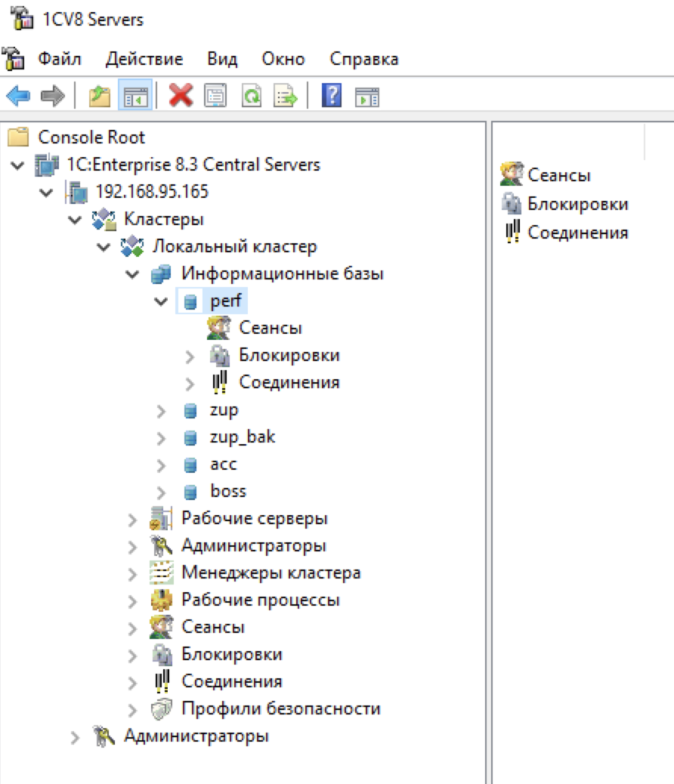Select the Console Root label

tap(91, 137)
